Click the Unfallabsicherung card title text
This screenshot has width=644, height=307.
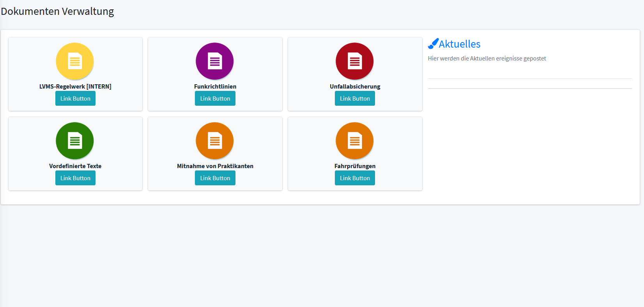[355, 87]
